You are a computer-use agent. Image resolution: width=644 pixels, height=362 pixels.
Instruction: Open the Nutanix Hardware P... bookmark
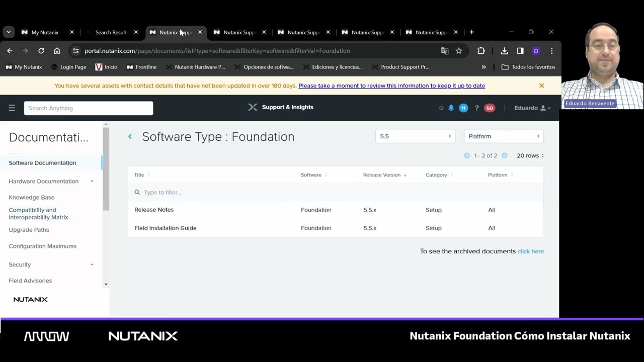click(x=195, y=67)
